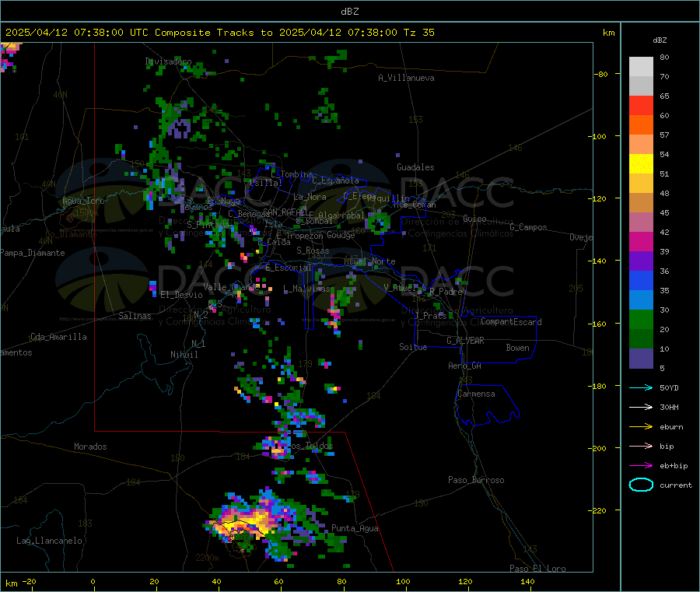The width and height of the screenshot is (700, 592).
Task: Select the magenta swatch on dBZ scale
Action: click(x=641, y=241)
